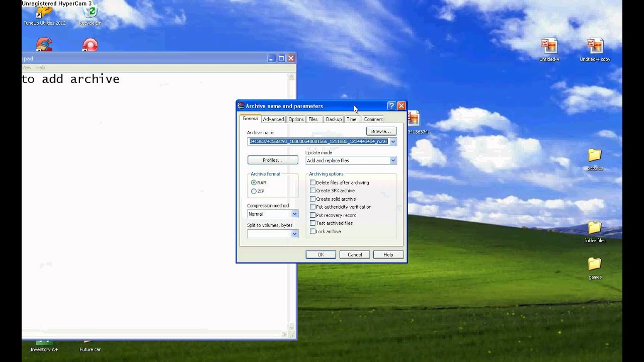Click Notepad vertical scrollbar down arrow
The height and width of the screenshot is (362, 644).
[x=291, y=326]
